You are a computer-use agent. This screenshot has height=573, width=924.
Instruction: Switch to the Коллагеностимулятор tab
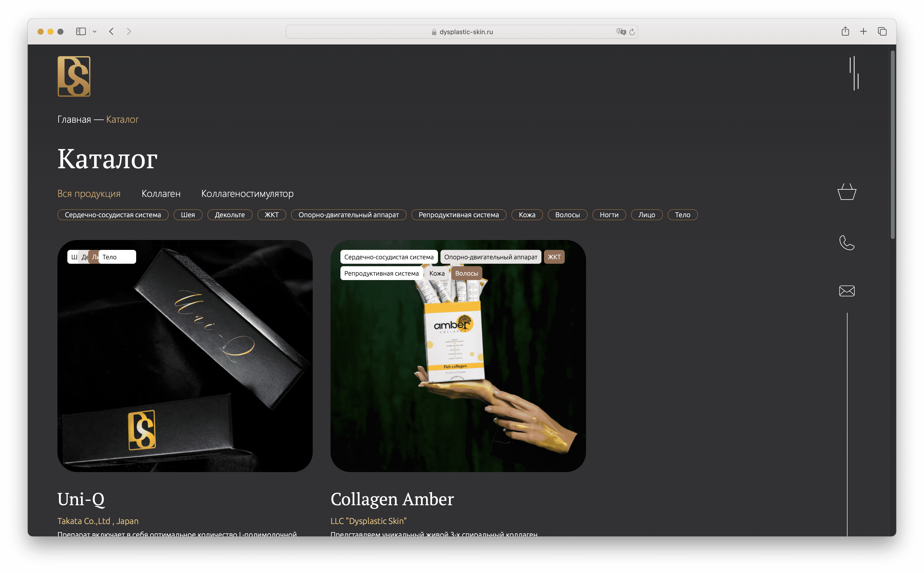click(x=247, y=194)
